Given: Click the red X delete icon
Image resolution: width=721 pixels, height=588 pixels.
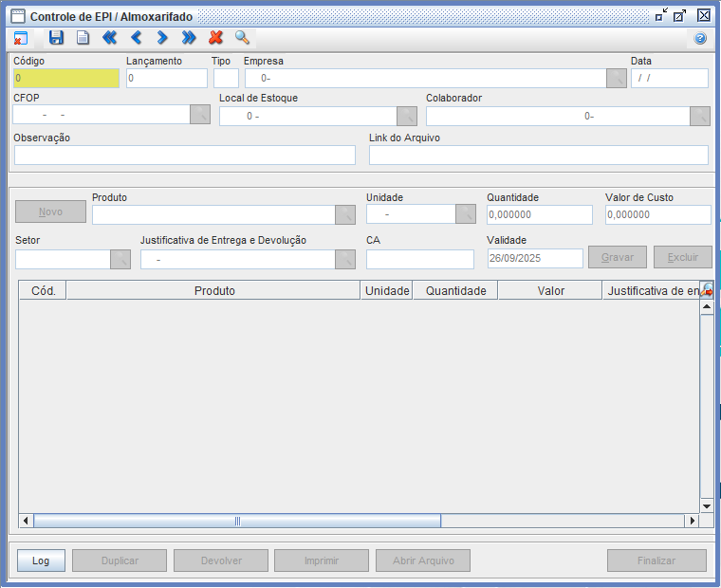Looking at the screenshot, I should pyautogui.click(x=215, y=38).
